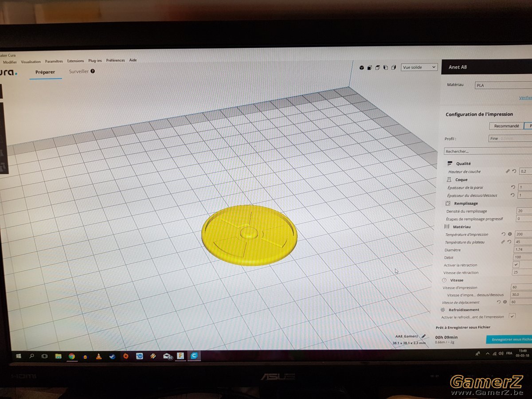Open Google Chrome from the taskbar
The width and height of the screenshot is (532, 399).
click(71, 356)
